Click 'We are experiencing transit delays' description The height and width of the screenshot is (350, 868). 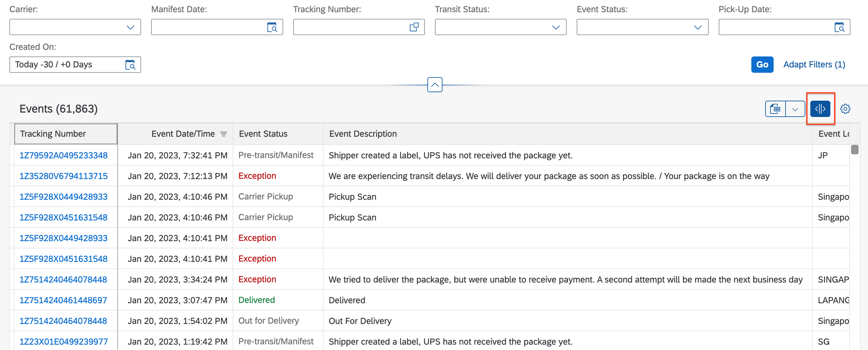tap(549, 176)
